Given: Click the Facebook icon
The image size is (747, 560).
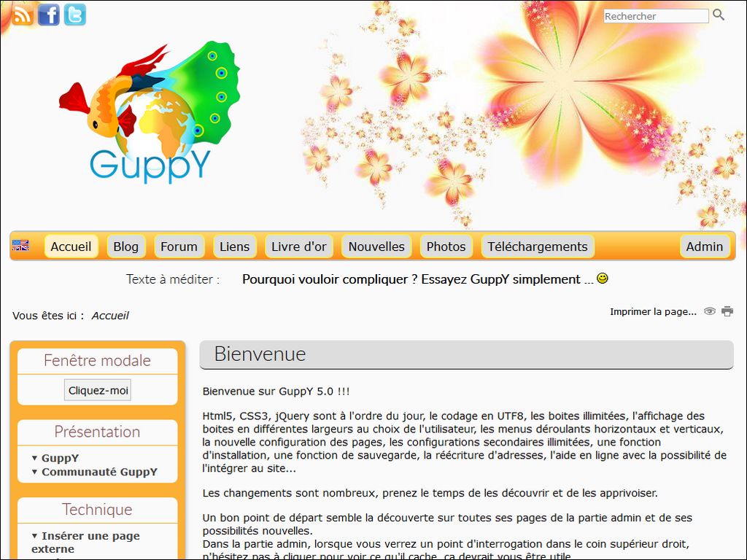Looking at the screenshot, I should coord(49,15).
